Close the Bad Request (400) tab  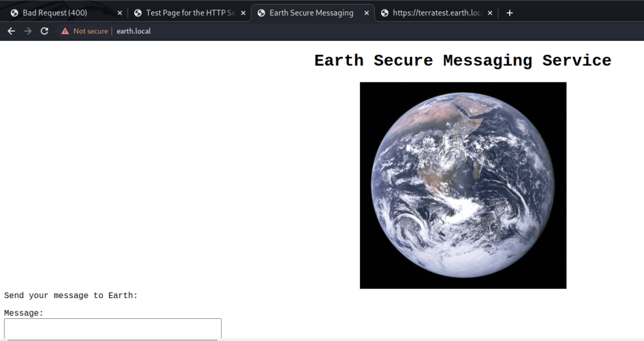(120, 13)
